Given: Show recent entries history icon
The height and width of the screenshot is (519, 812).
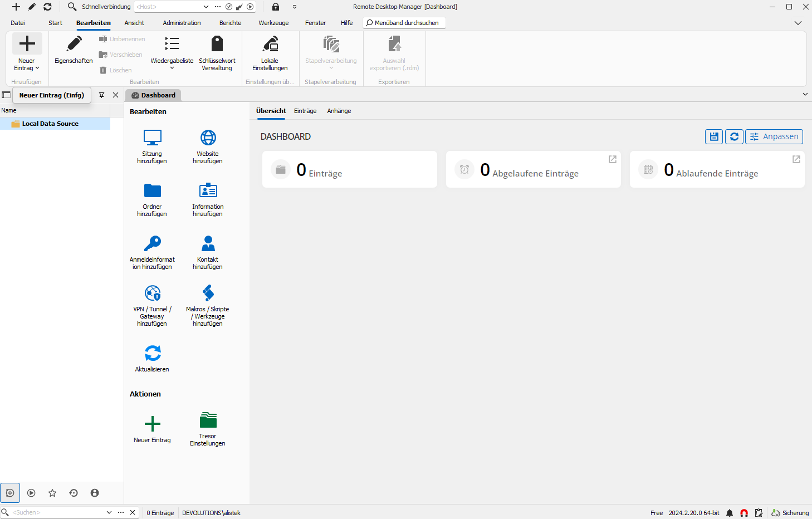Looking at the screenshot, I should tap(74, 493).
